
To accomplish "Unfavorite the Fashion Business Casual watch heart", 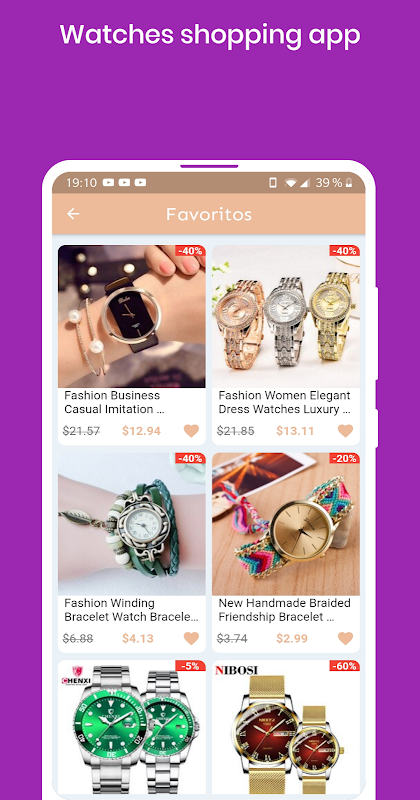I will click(x=191, y=431).
